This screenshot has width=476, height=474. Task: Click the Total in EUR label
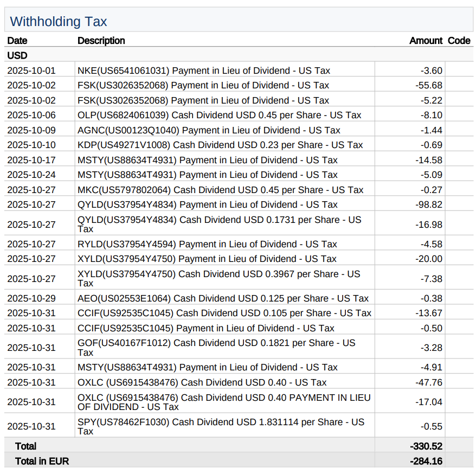[x=42, y=461]
